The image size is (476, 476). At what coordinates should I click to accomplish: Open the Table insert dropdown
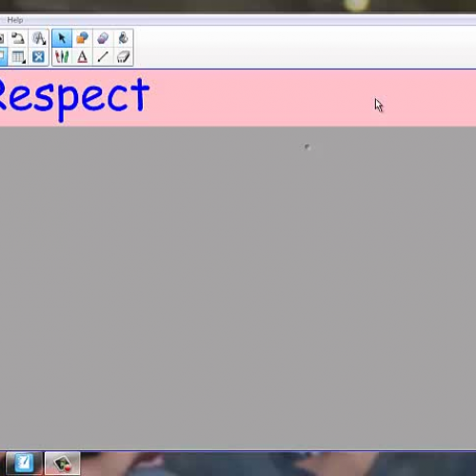18,57
